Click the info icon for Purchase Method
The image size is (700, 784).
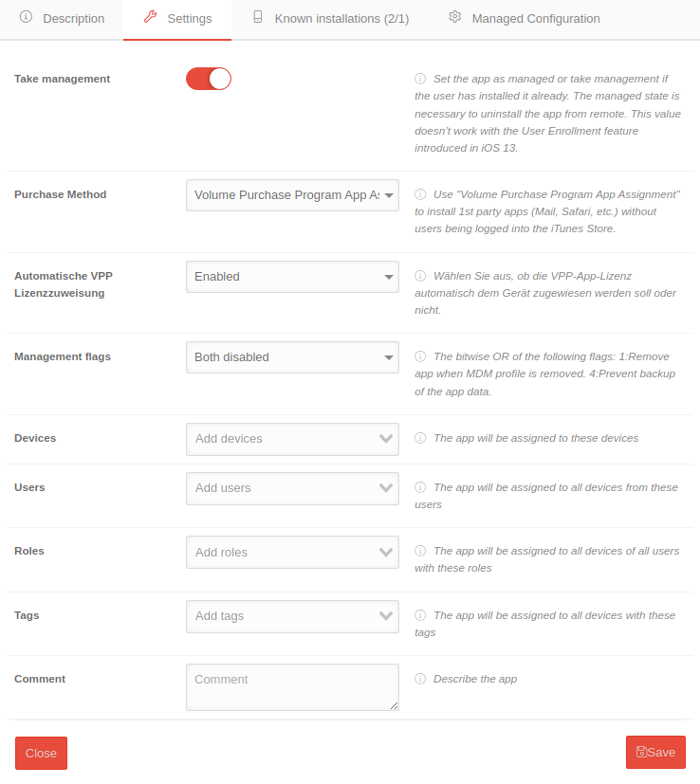(x=420, y=194)
